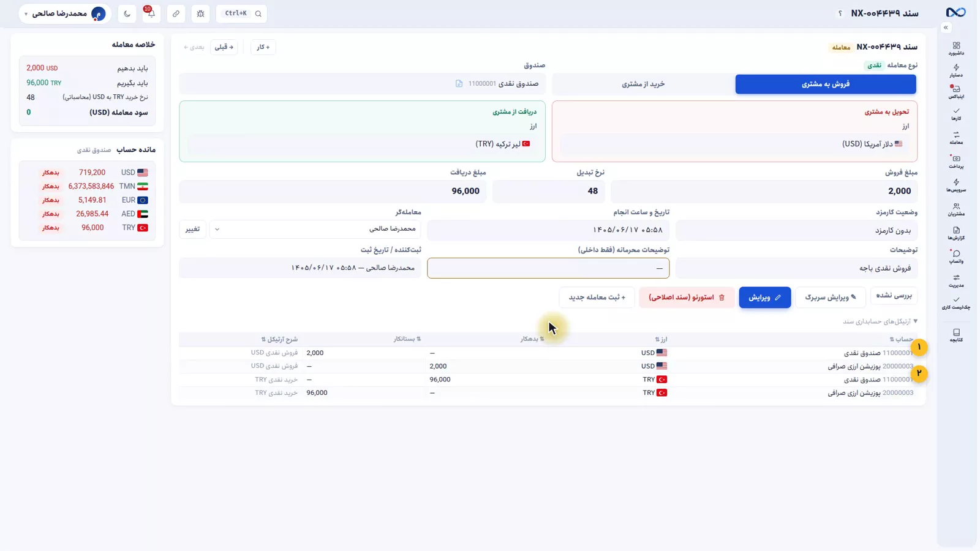Go to کارها (tasks) in the sidebar
This screenshot has height=551, width=980.
pos(956,114)
